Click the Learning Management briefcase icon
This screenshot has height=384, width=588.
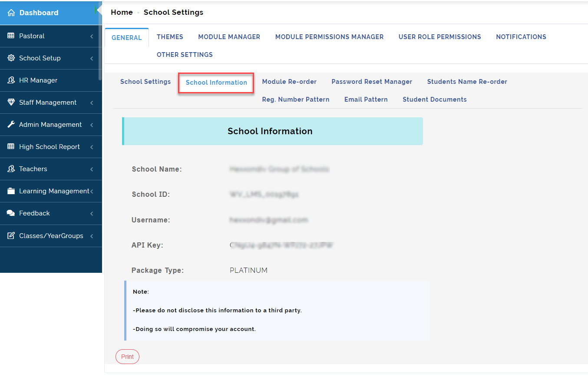click(x=11, y=191)
